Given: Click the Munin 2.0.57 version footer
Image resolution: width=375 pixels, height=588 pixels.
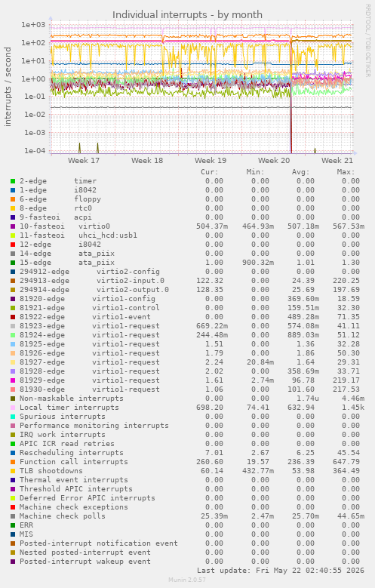Looking at the screenshot, I should point(187,580).
